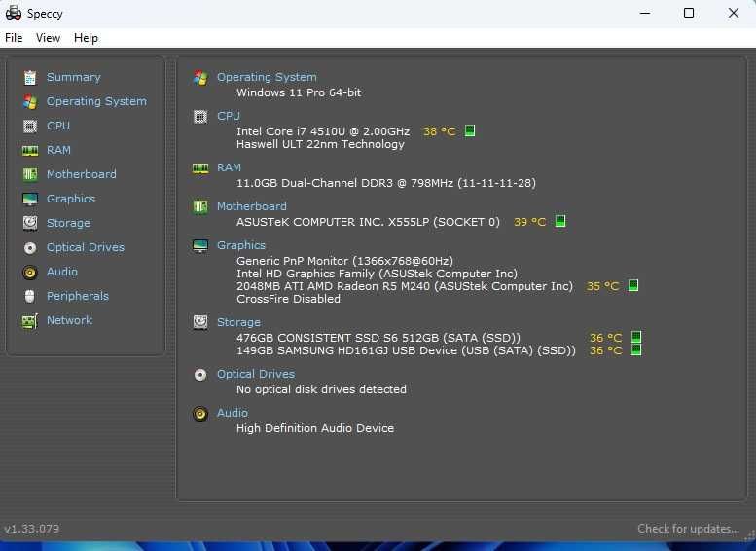Click the RAM heading link in main panel
The width and height of the screenshot is (756, 551).
pos(229,167)
